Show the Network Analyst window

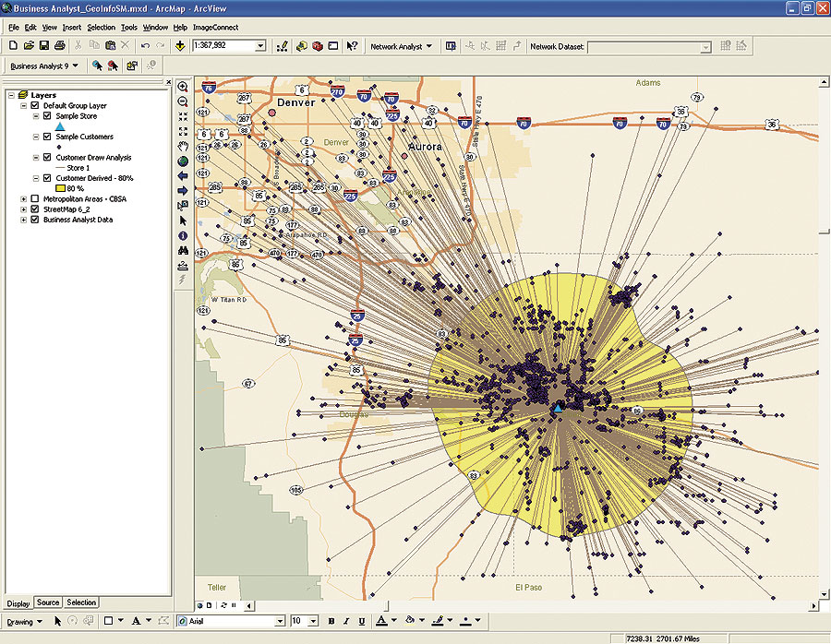pos(451,47)
